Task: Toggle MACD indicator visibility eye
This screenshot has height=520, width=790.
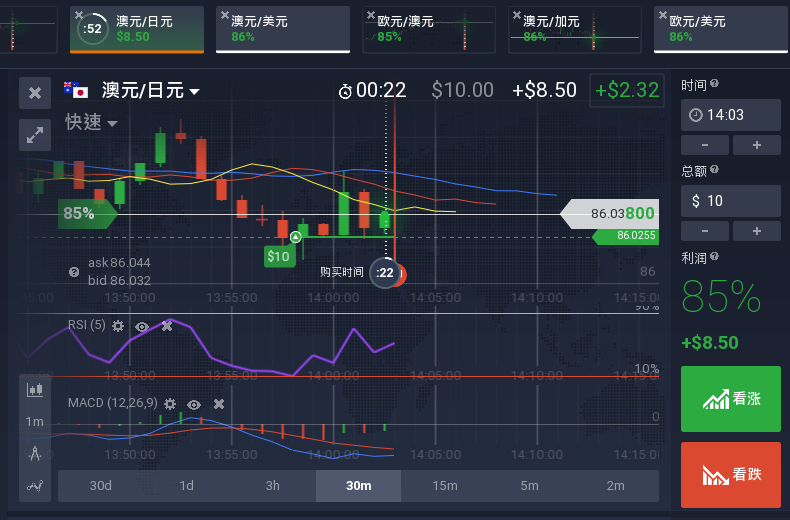Action: 194,404
